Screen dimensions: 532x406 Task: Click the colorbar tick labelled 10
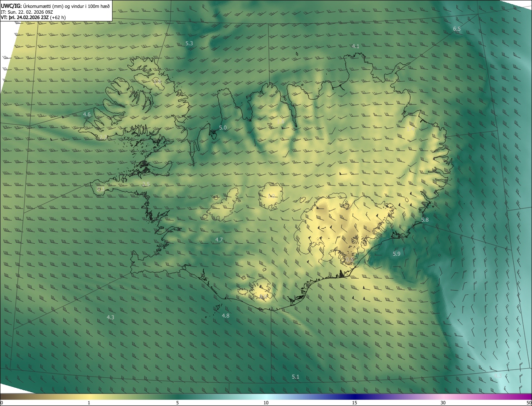pos(266,403)
